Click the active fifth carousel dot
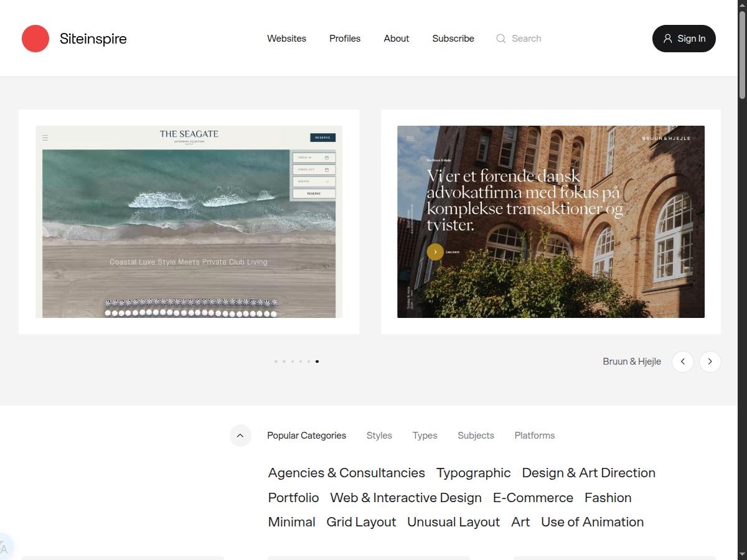This screenshot has height=560, width=747. click(317, 361)
